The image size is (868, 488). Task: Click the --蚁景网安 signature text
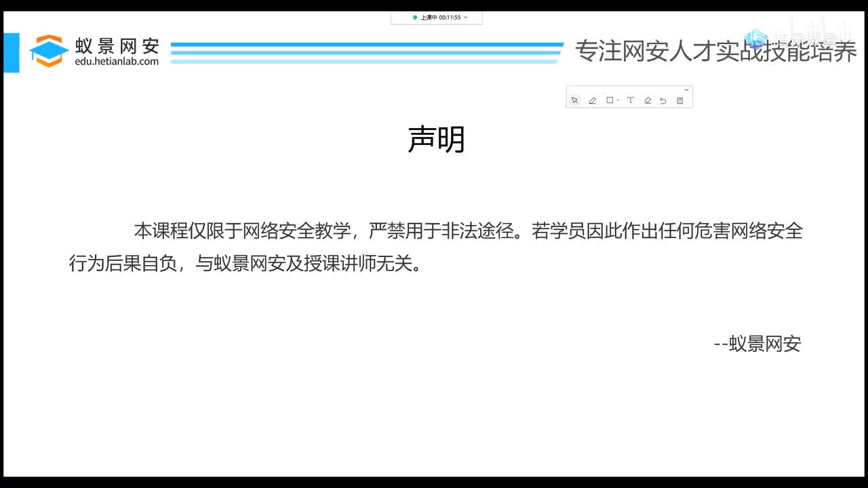click(757, 344)
